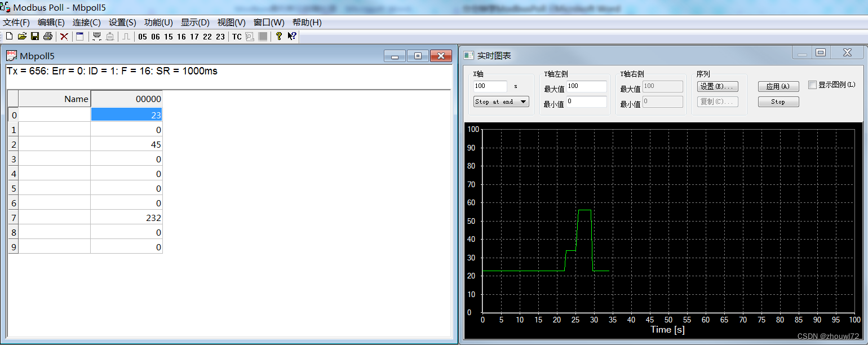Select register cell with value 232
The width and height of the screenshot is (868, 345).
126,218
